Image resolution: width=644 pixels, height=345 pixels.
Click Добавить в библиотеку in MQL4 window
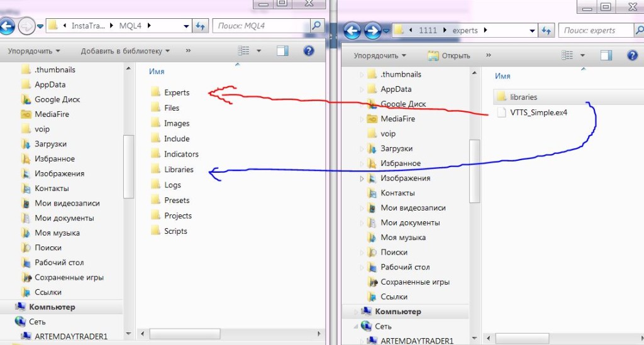coord(125,52)
